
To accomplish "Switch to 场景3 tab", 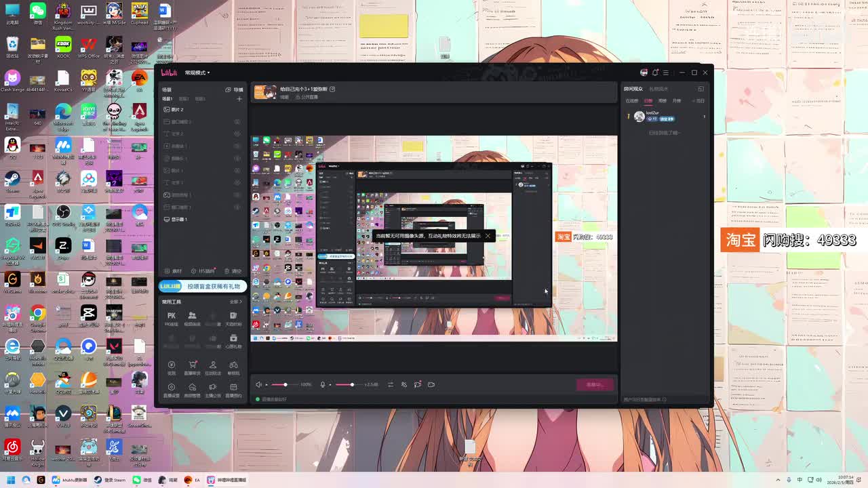I will coord(201,99).
